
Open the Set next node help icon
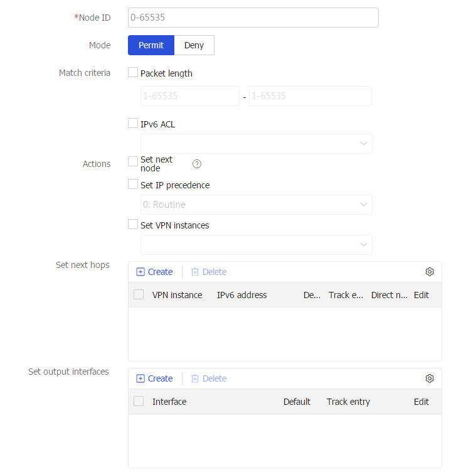[197, 164]
